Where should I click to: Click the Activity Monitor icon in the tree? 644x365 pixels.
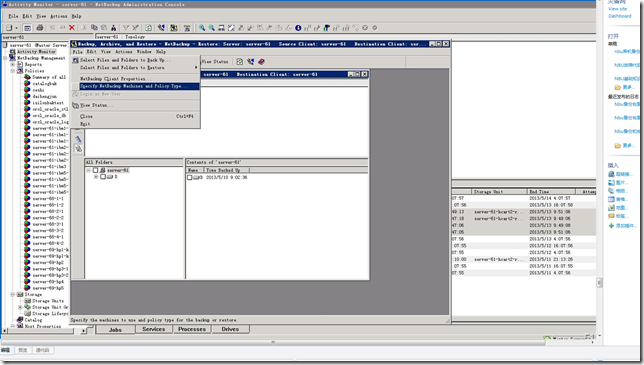coord(12,52)
